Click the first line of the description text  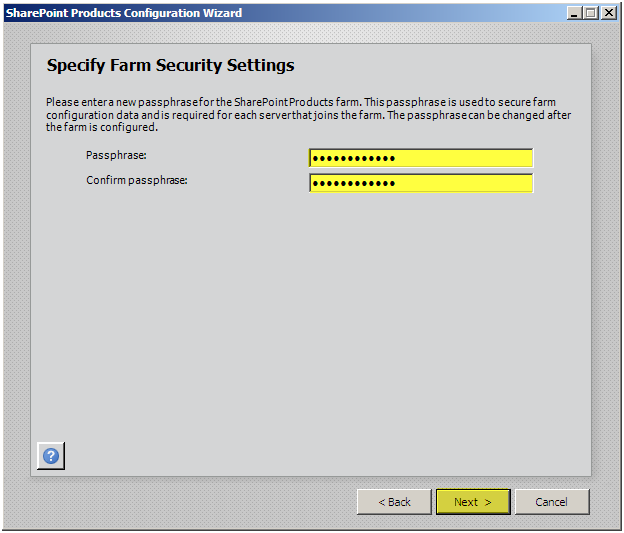[x=300, y=102]
